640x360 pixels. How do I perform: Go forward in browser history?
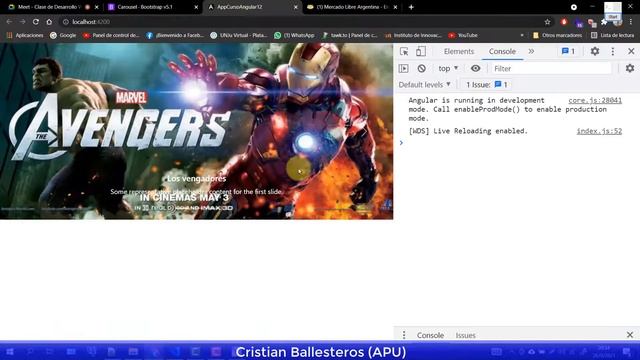[22, 22]
